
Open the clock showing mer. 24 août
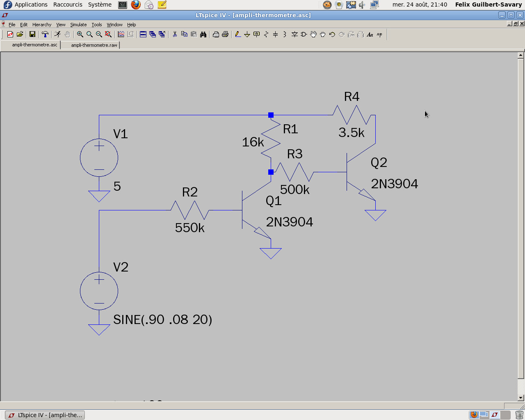coord(420,5)
